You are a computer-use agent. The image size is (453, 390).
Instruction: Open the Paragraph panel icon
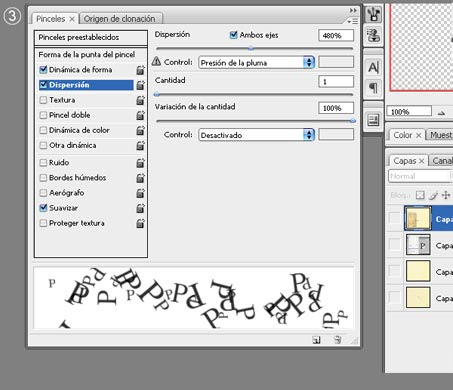pos(373,88)
